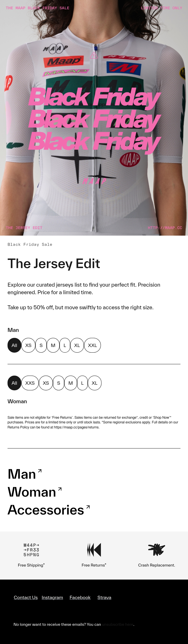Select Woman size XXS
188x644 pixels.
pyautogui.click(x=30, y=383)
